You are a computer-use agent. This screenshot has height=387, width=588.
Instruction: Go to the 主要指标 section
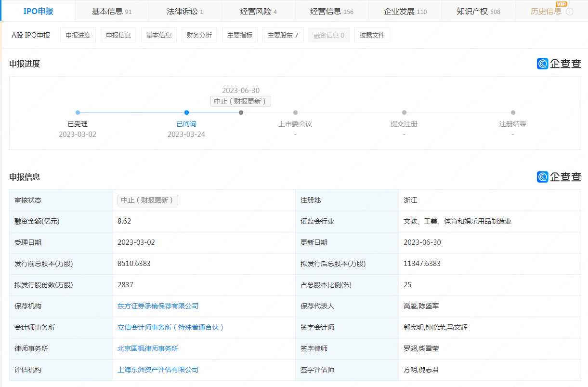coord(240,35)
